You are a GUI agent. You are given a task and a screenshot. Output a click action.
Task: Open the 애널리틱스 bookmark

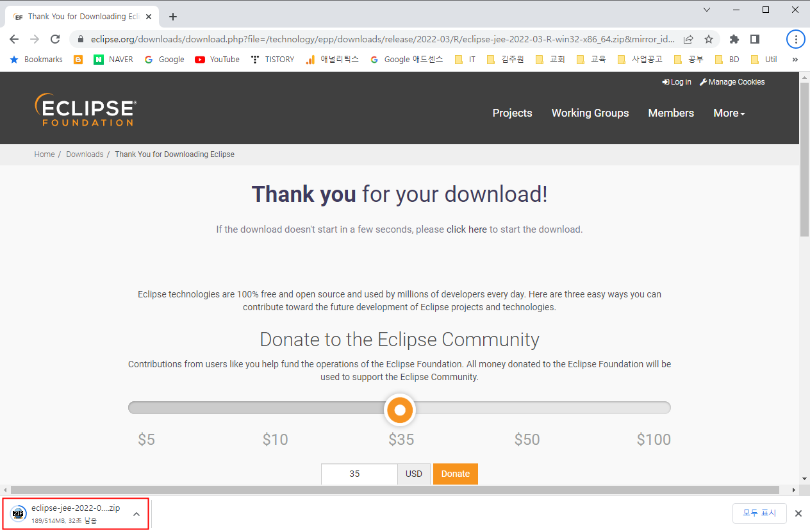point(332,59)
